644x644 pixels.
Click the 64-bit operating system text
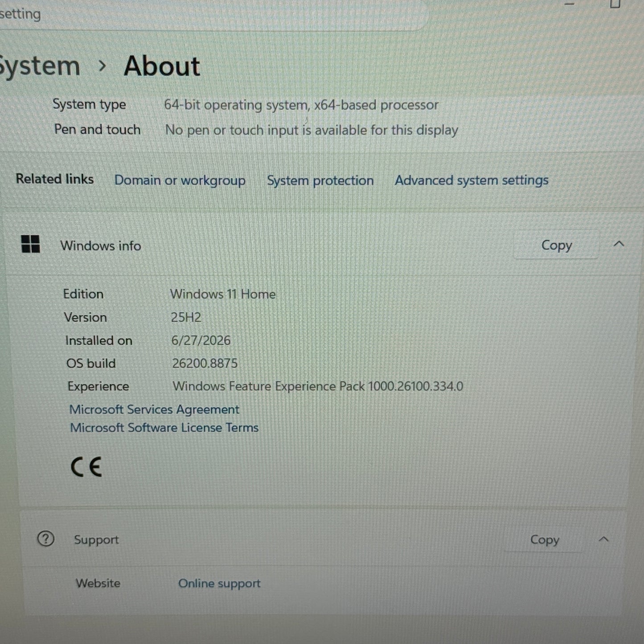(301, 105)
